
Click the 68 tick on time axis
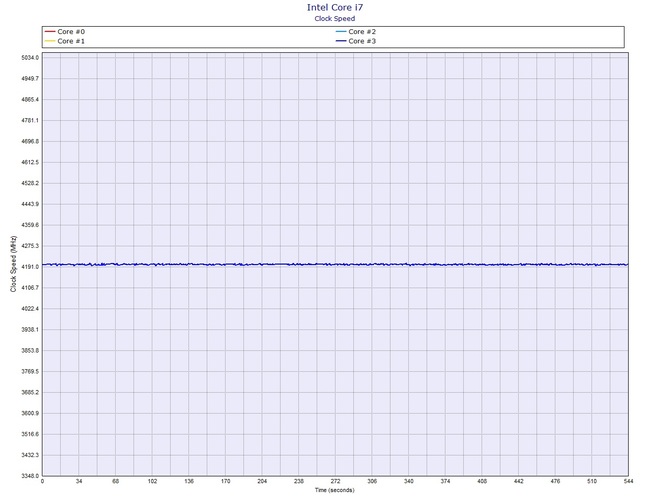pyautogui.click(x=116, y=481)
